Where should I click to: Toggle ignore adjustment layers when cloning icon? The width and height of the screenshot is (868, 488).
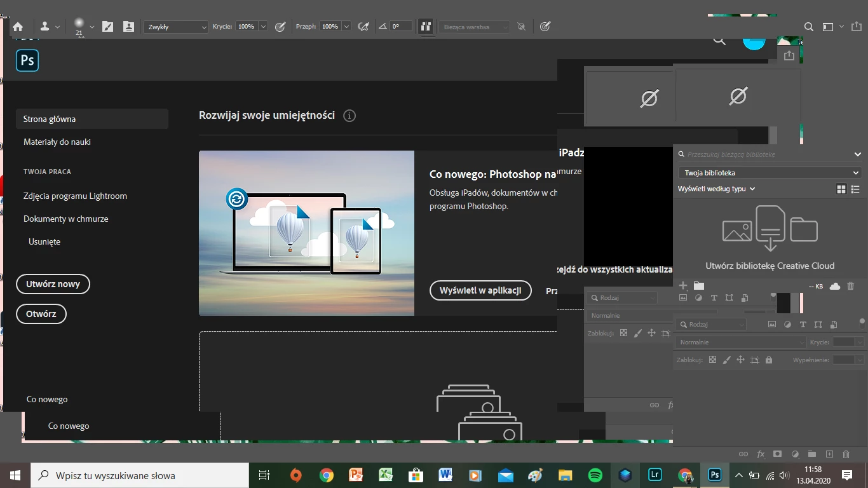[521, 27]
